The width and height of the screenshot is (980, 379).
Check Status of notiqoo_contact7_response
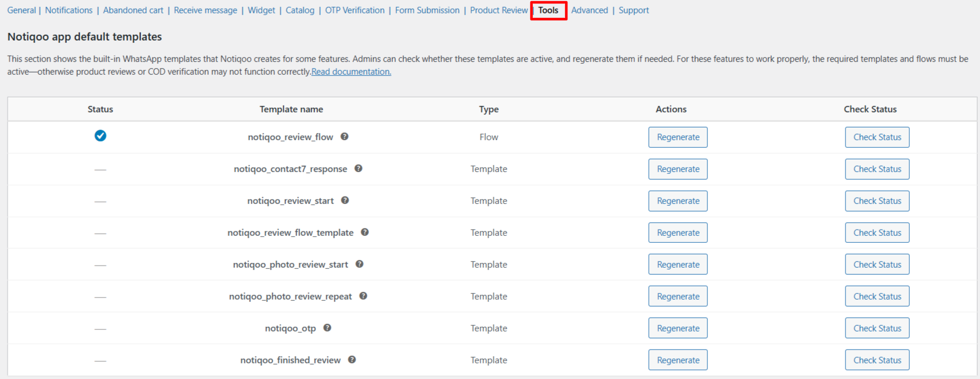[877, 169]
